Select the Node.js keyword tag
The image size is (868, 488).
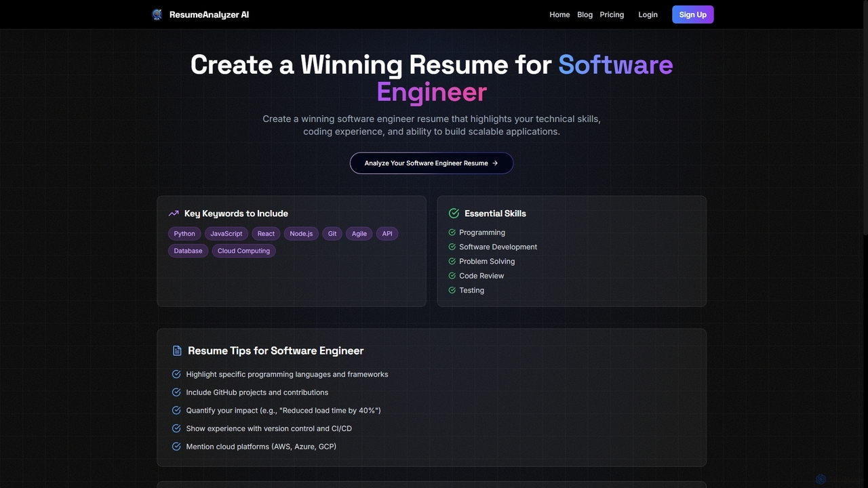[x=301, y=233]
